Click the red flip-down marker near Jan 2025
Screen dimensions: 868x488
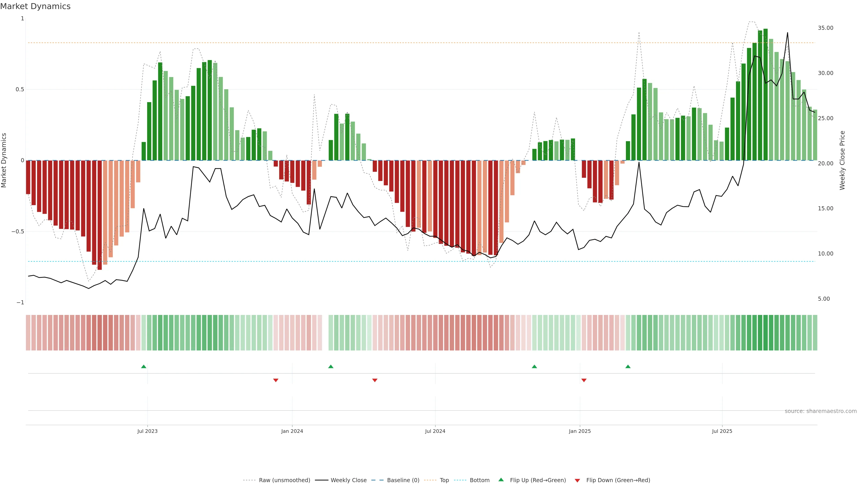click(584, 380)
